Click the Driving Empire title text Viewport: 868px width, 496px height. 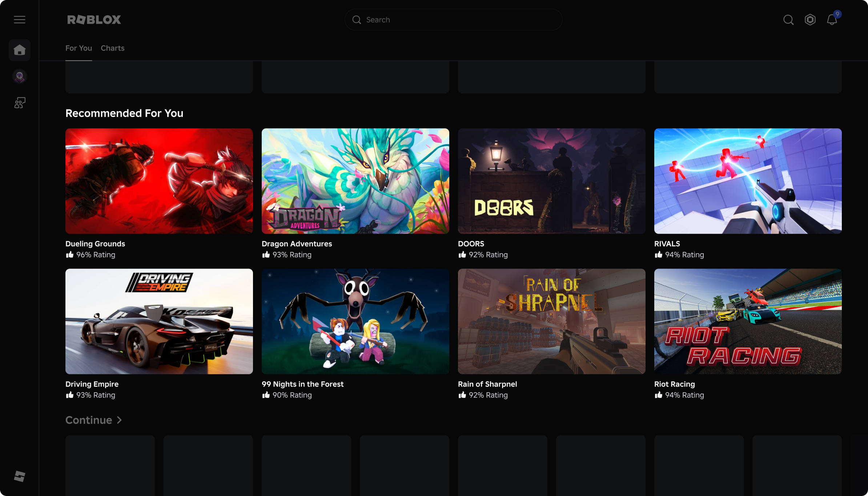point(92,384)
